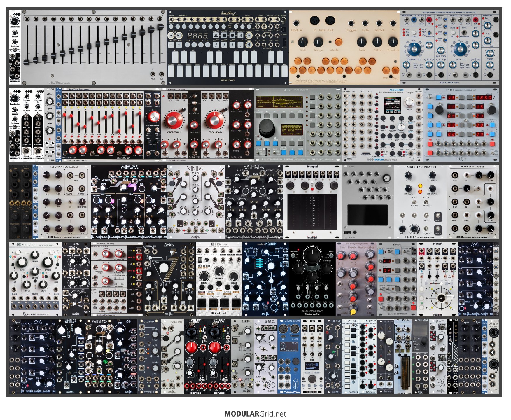The height and width of the screenshot is (420, 511).
Task: Click the OUT 1 jack on Tau Phaser
Action: coord(438,216)
